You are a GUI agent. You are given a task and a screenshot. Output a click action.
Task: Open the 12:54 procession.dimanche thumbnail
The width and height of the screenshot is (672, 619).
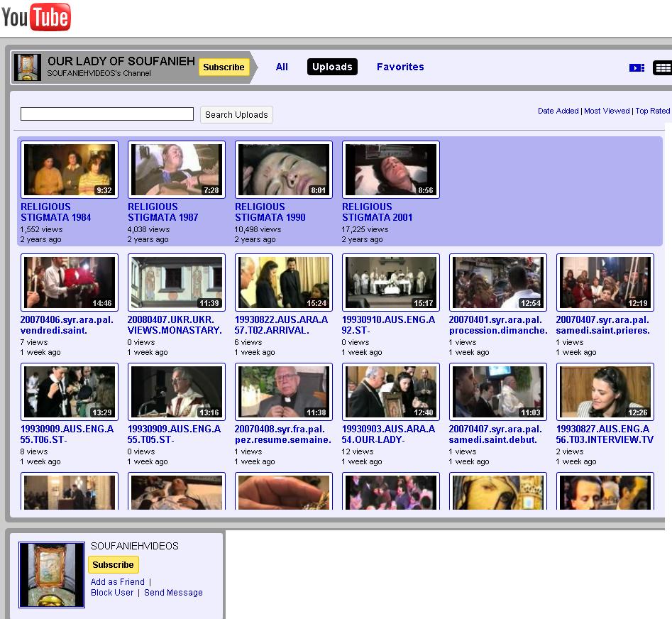pos(498,283)
